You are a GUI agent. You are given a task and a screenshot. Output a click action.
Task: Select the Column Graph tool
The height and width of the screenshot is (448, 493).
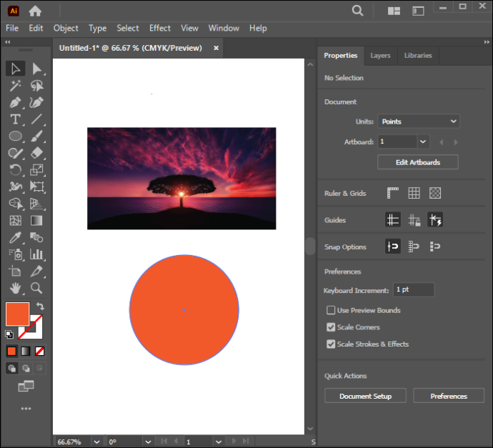pyautogui.click(x=36, y=254)
